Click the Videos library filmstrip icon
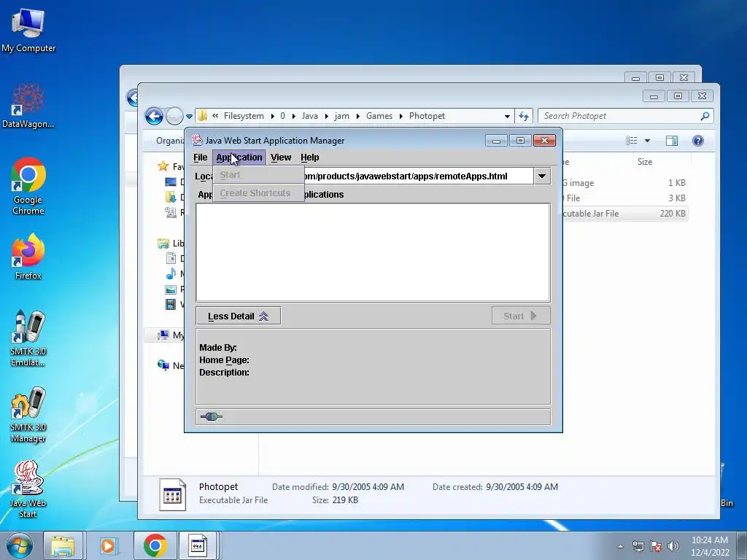The width and height of the screenshot is (747, 560). click(171, 304)
